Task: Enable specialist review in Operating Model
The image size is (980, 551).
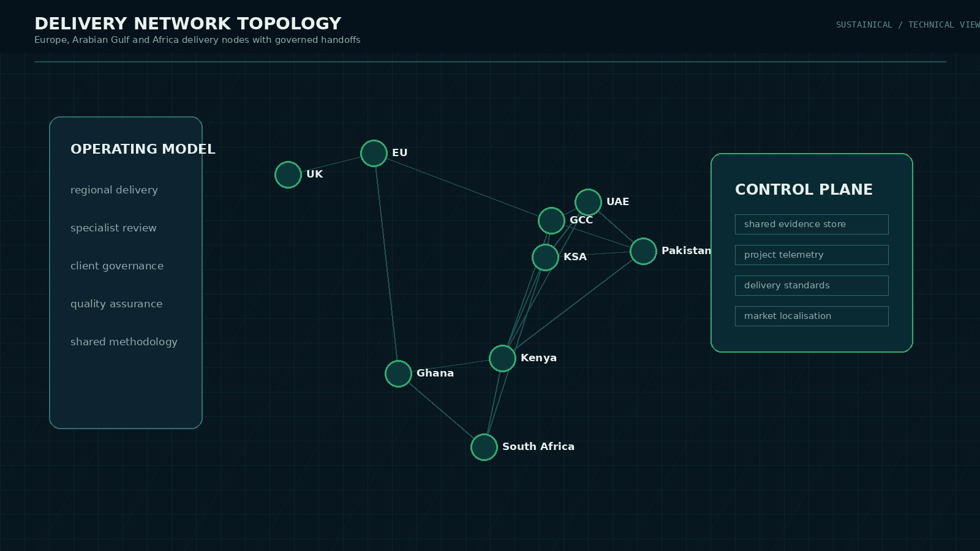Action: coord(113,228)
